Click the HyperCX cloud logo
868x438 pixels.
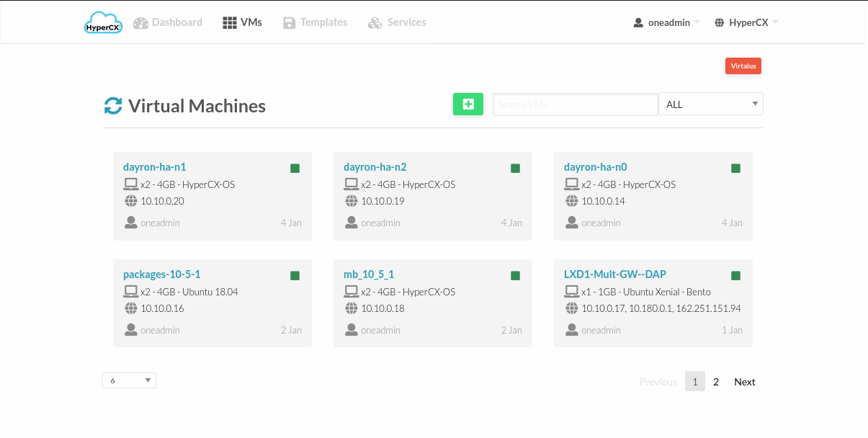(104, 23)
